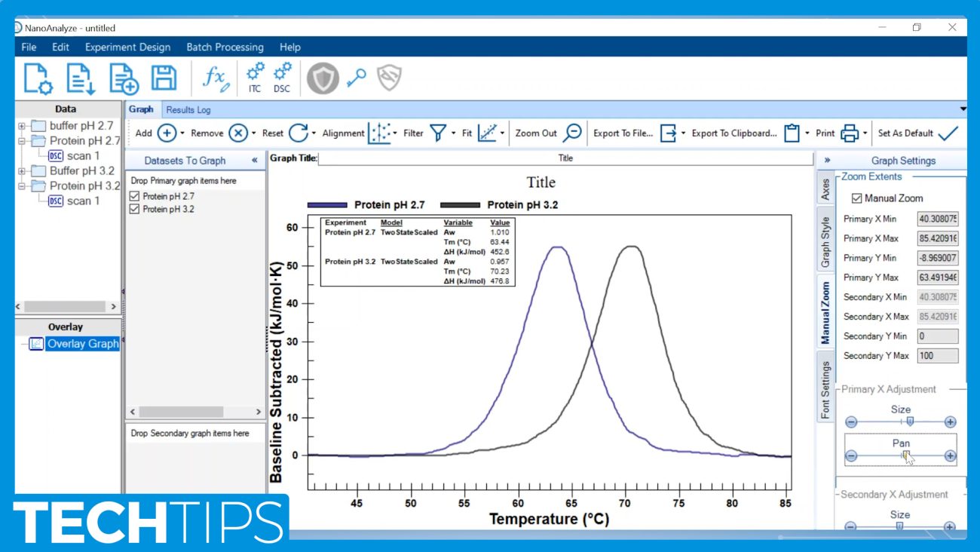Uncheck the Manual Zoom checkbox

tap(857, 198)
